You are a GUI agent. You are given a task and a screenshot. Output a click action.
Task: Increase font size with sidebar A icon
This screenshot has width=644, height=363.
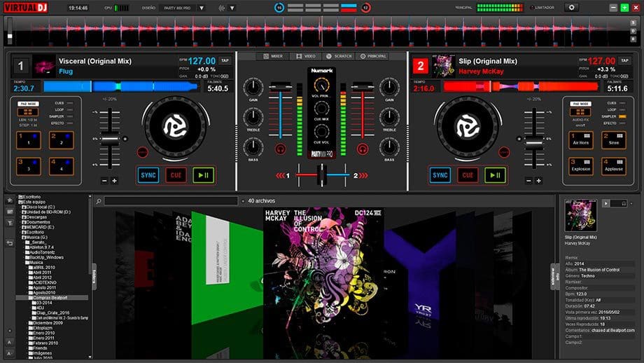point(9,342)
